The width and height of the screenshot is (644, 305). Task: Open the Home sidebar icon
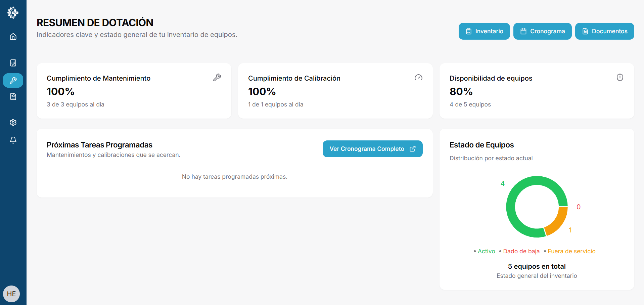click(13, 37)
